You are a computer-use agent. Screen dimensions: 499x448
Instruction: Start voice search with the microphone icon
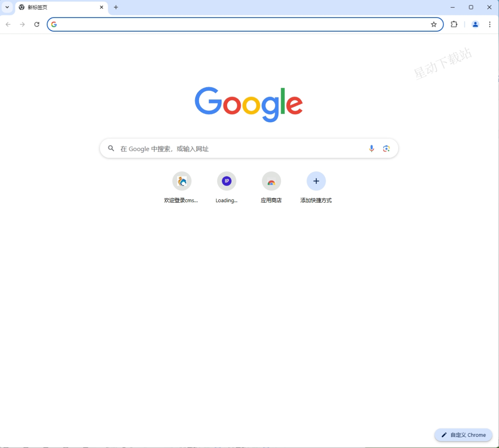click(x=372, y=149)
